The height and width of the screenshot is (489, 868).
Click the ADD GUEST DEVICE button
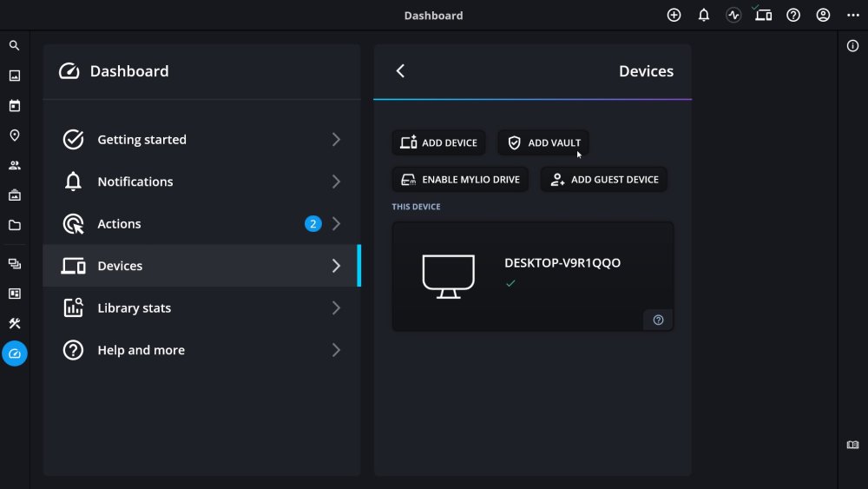(x=604, y=180)
